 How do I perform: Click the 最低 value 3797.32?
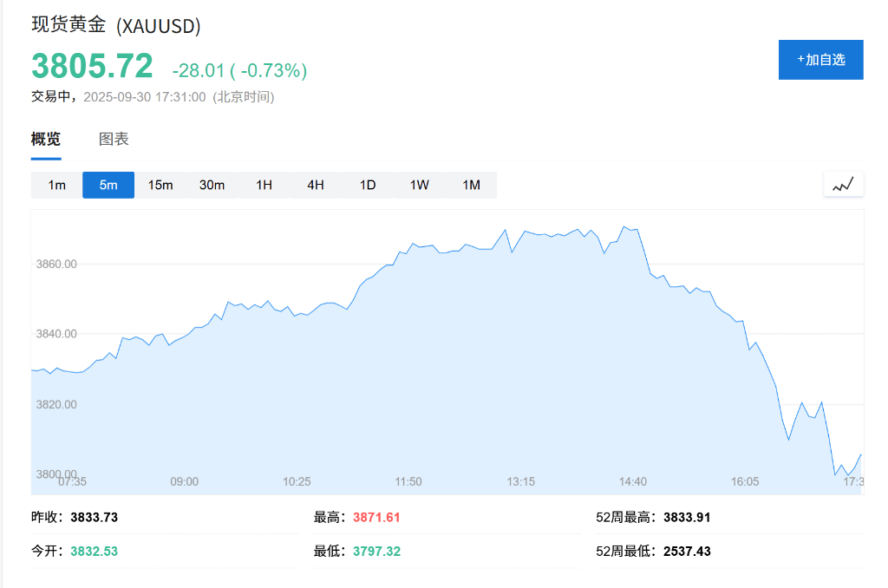(376, 552)
